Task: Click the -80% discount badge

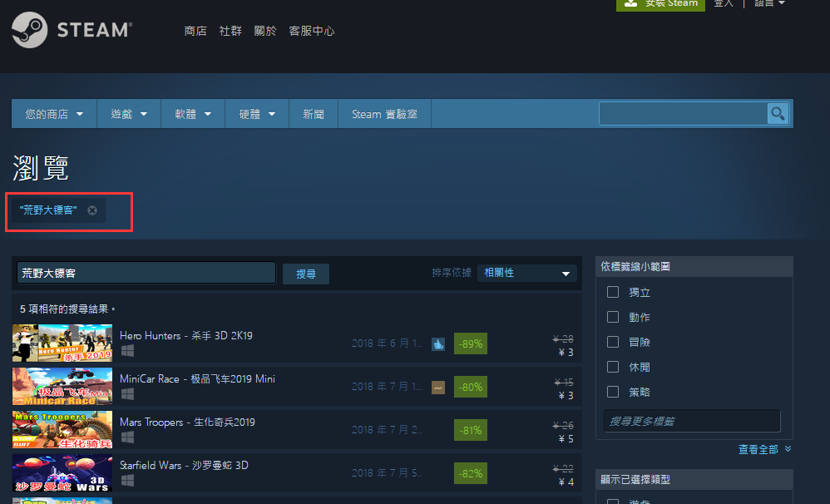Action: pos(471,387)
